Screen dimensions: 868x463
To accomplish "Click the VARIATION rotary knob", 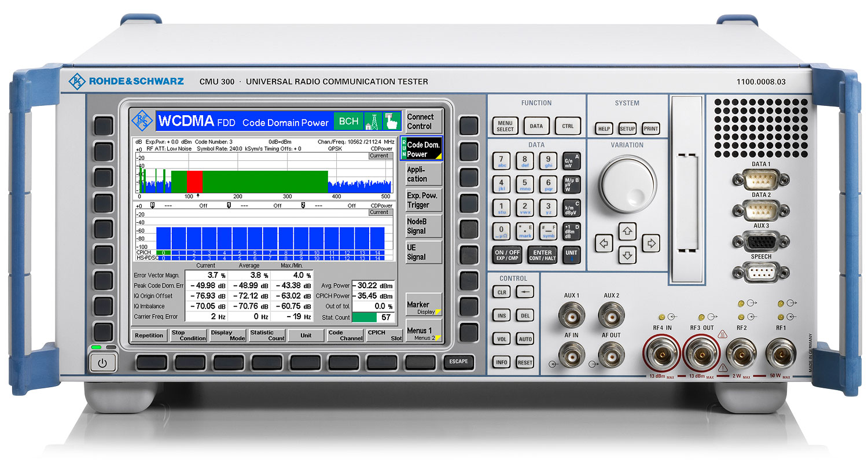I will (x=627, y=185).
